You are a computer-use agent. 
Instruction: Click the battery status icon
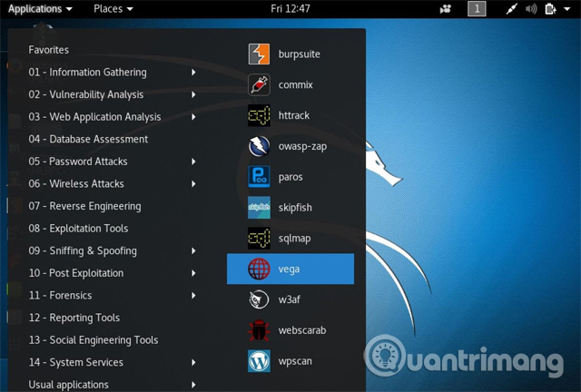(550, 9)
